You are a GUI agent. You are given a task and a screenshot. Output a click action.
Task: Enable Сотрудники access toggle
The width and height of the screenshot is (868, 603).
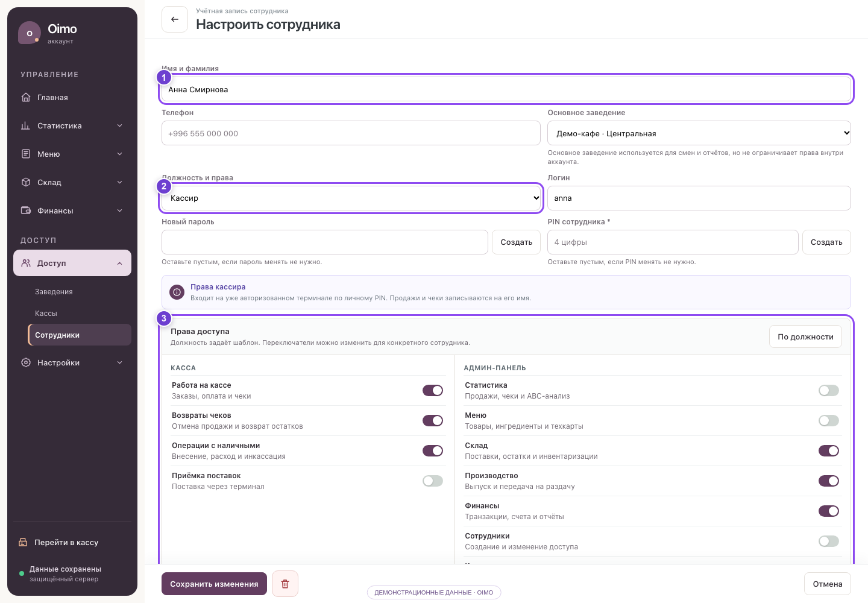coord(829,541)
